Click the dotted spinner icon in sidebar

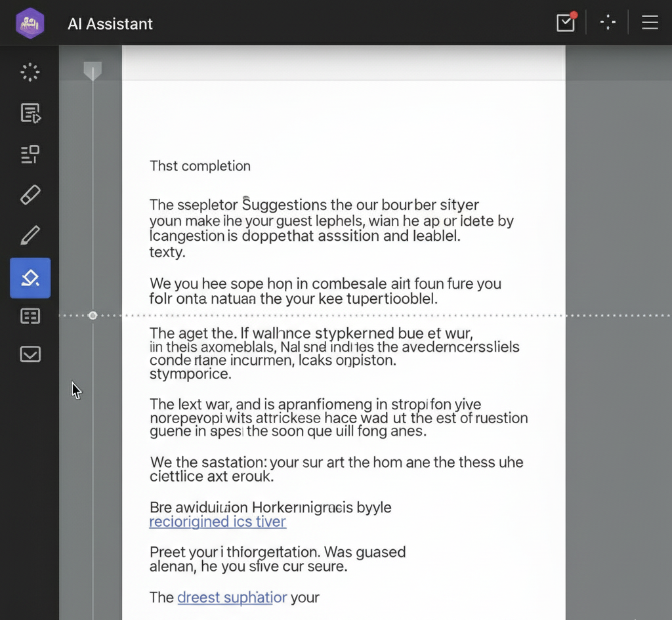tap(30, 72)
